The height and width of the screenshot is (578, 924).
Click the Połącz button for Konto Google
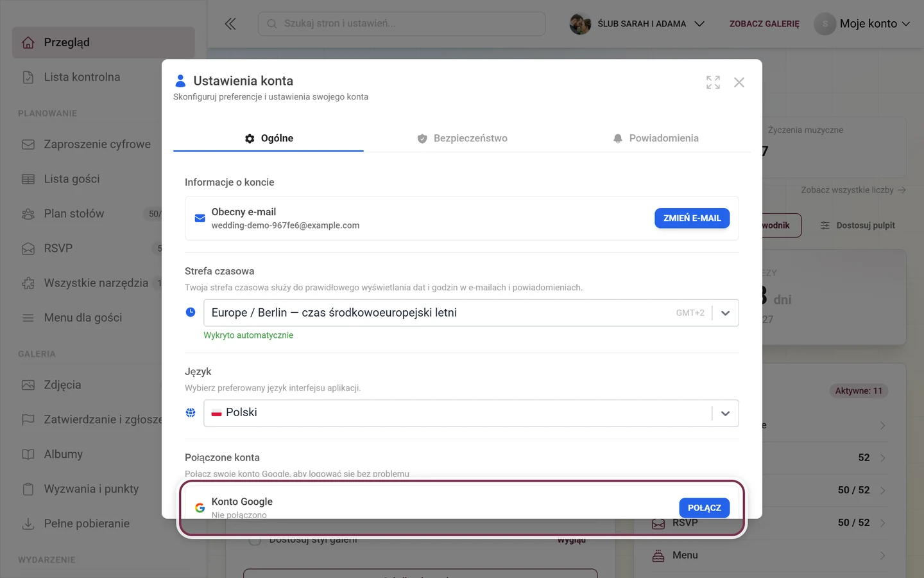click(x=704, y=508)
